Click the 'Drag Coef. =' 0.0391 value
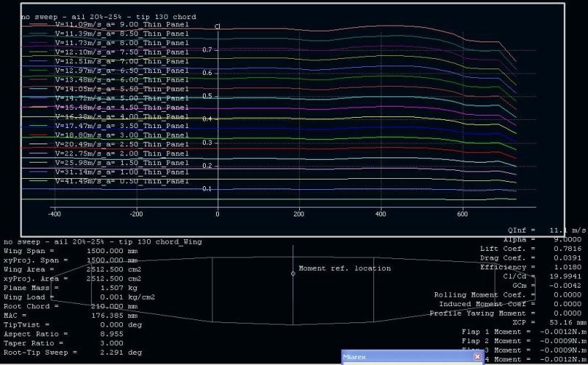588x365 pixels. coord(567,258)
